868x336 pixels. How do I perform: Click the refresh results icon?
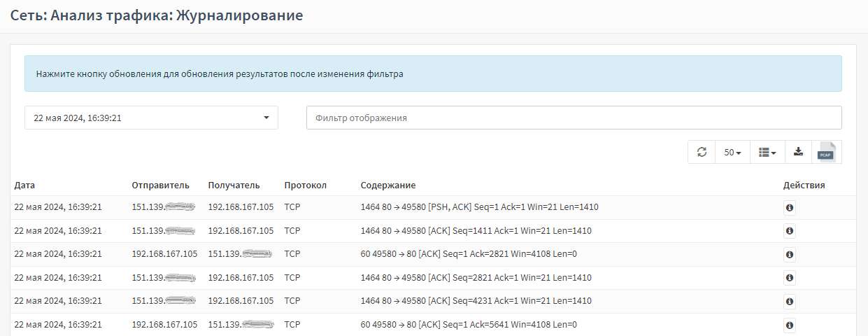click(x=702, y=152)
